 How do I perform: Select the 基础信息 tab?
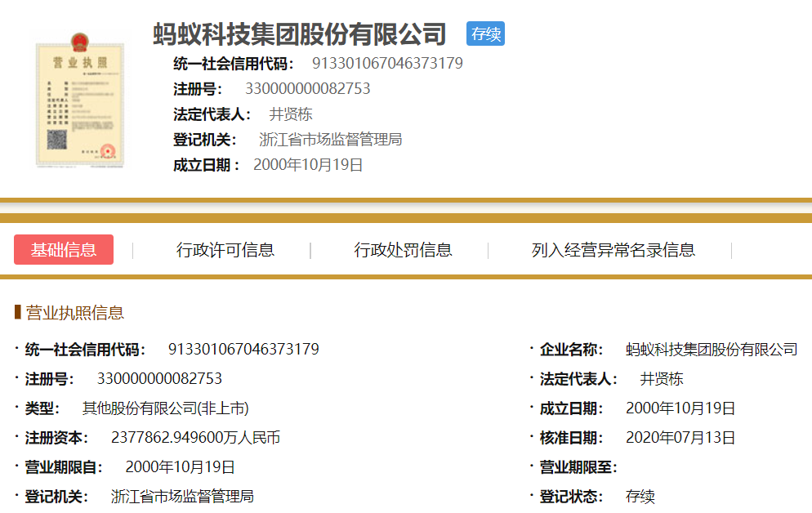coord(64,249)
